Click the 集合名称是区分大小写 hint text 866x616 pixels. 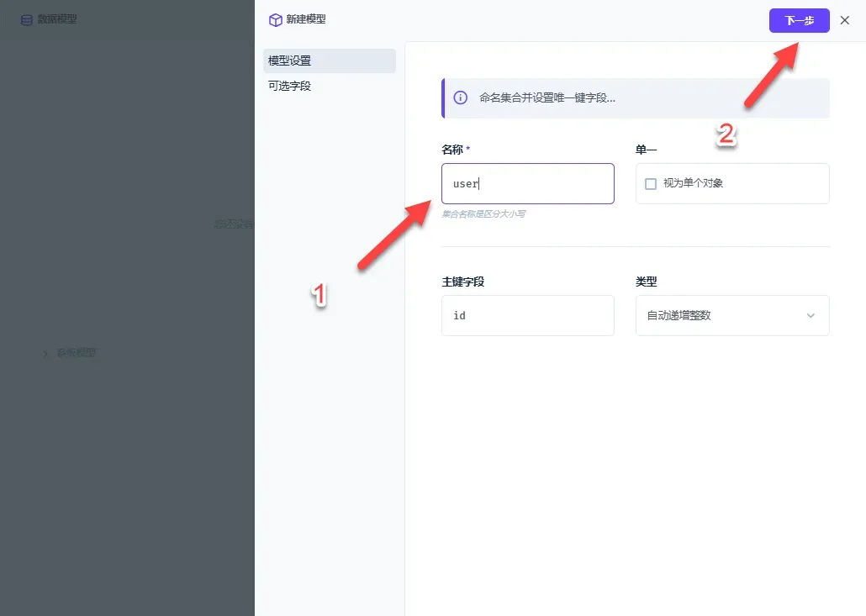coord(483,214)
